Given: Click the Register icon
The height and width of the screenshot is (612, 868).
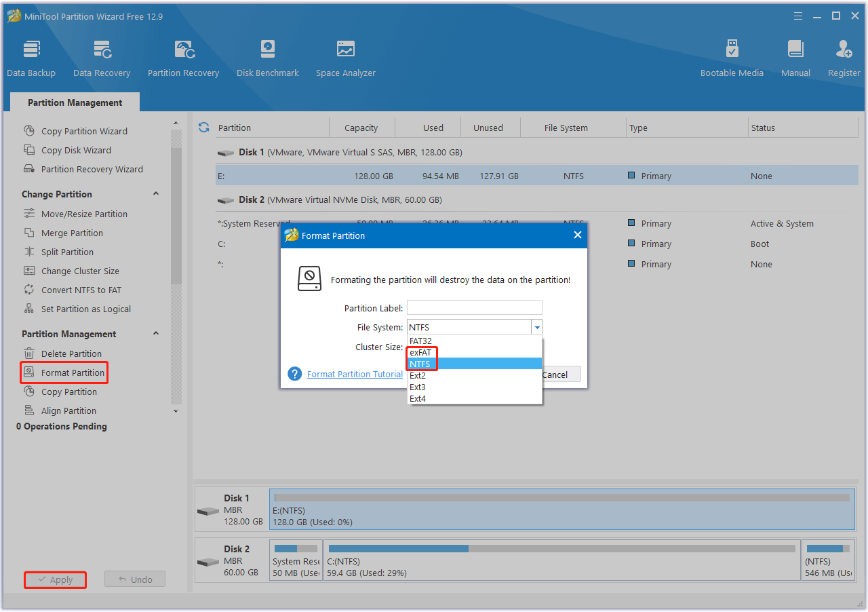Looking at the screenshot, I should (843, 57).
